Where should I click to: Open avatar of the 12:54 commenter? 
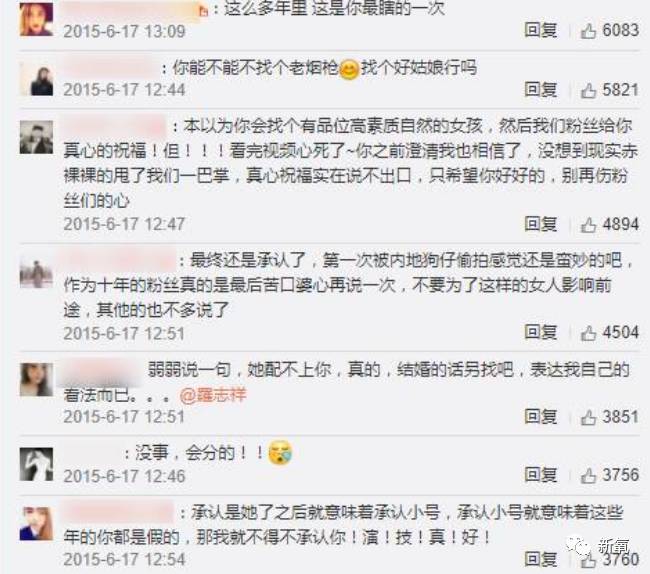[x=36, y=523]
